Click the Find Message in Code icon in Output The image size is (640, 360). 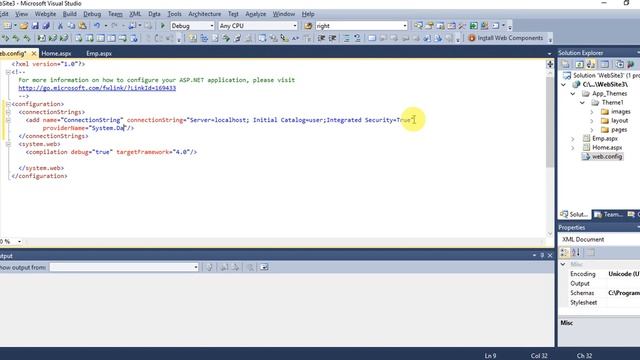pos(209,267)
